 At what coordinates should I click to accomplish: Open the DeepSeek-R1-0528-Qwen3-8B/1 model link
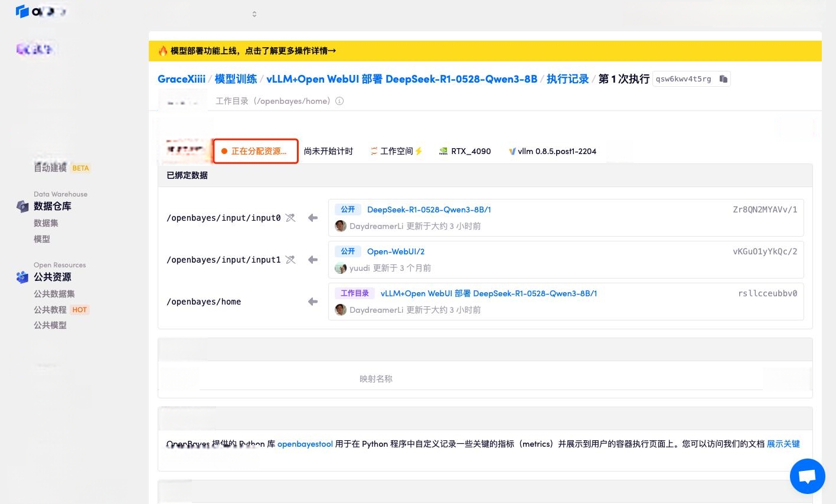[x=429, y=210]
